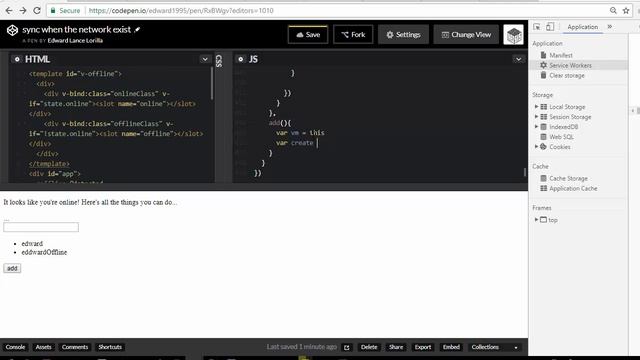Open Clear storage item

[567, 76]
